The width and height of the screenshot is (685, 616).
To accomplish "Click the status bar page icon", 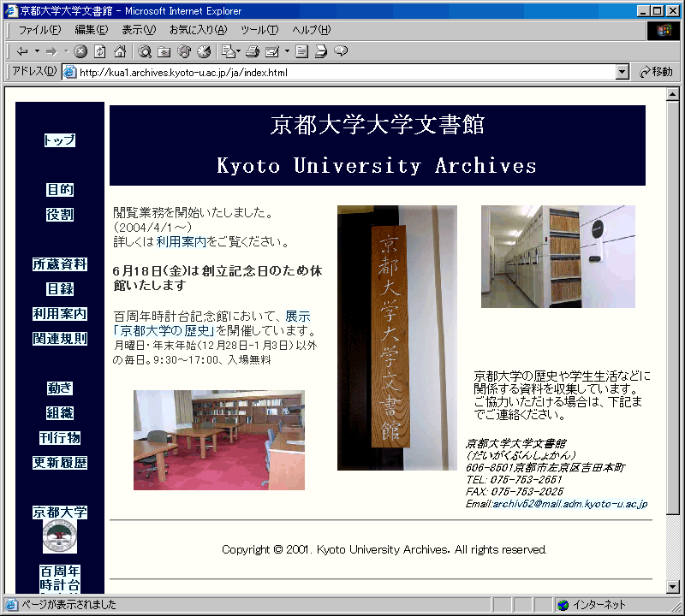I will click(11, 605).
